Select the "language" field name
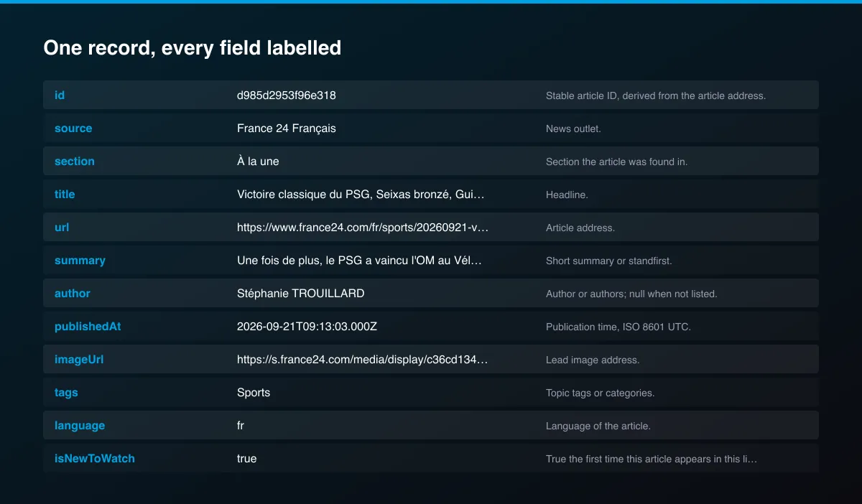Screen dimensions: 862x504 (80, 426)
